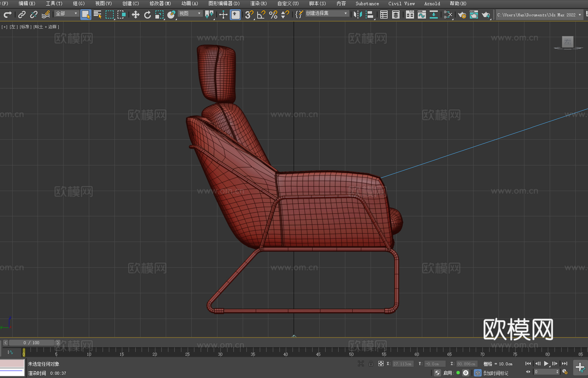
Task: Select the Bind to Space Warp tool
Action: point(46,14)
